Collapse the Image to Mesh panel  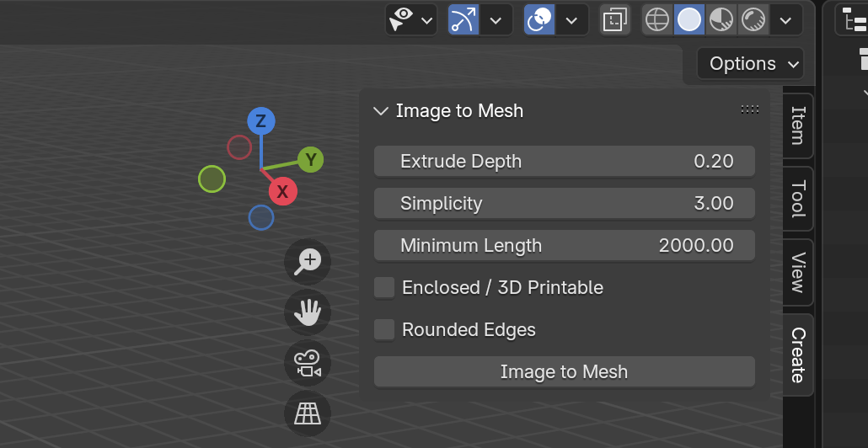coord(381,110)
